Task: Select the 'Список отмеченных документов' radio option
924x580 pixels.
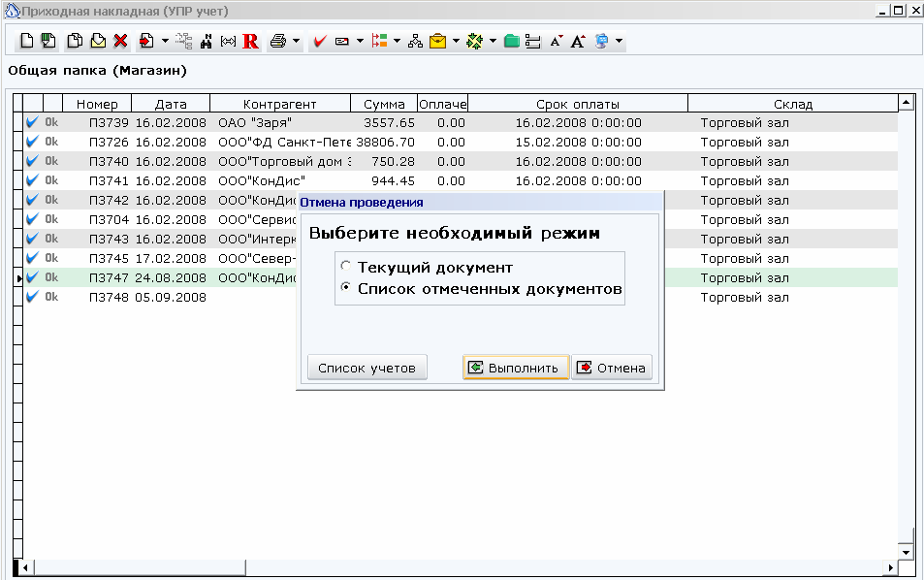Action: coord(346,288)
